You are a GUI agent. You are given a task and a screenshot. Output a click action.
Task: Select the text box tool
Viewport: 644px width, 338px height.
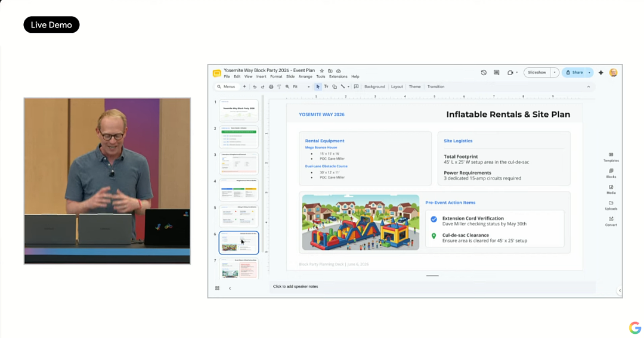(x=326, y=86)
